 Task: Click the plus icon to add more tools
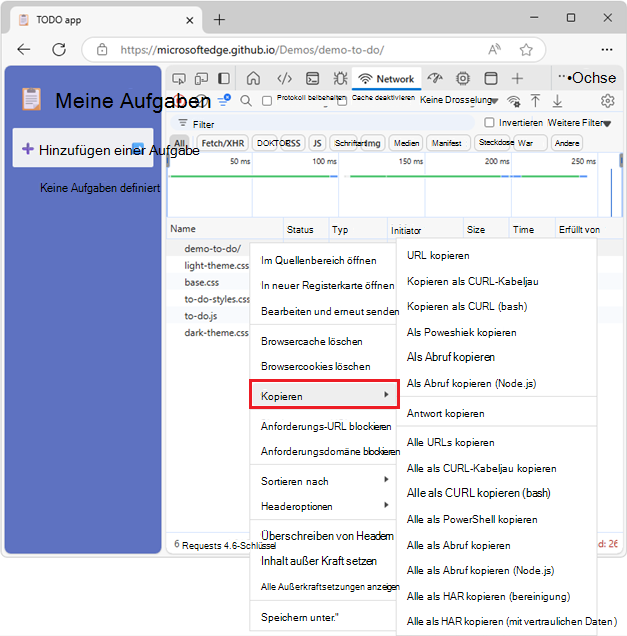click(517, 78)
